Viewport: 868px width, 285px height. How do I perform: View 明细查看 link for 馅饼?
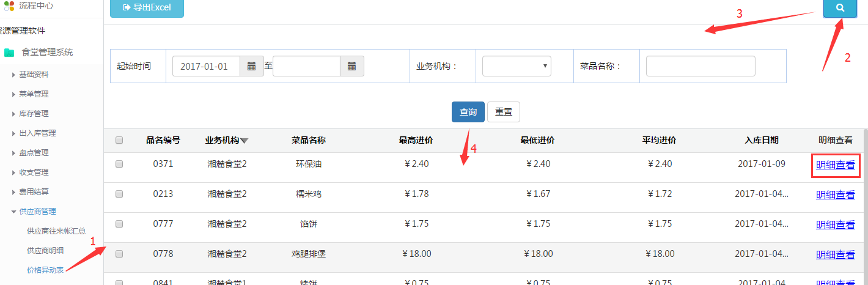point(835,224)
